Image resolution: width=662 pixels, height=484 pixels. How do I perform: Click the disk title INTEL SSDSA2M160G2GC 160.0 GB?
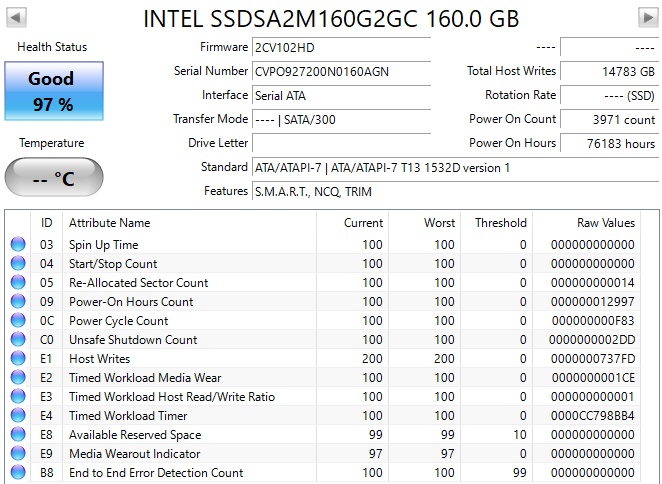(331, 19)
